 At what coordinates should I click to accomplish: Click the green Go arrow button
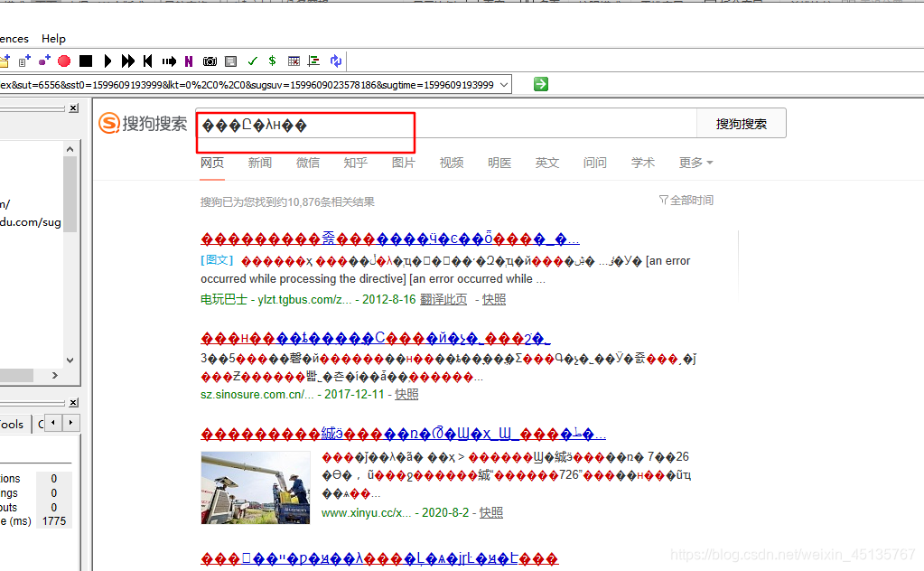pyautogui.click(x=541, y=84)
